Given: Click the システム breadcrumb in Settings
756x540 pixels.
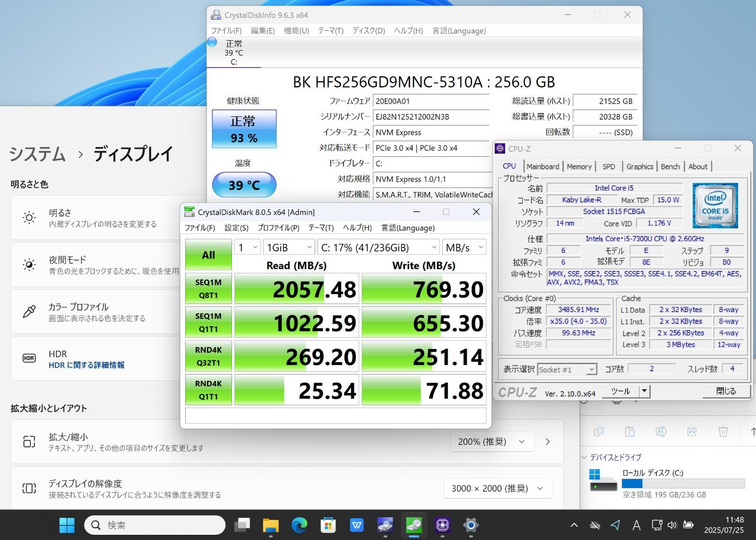Looking at the screenshot, I should point(38,155).
